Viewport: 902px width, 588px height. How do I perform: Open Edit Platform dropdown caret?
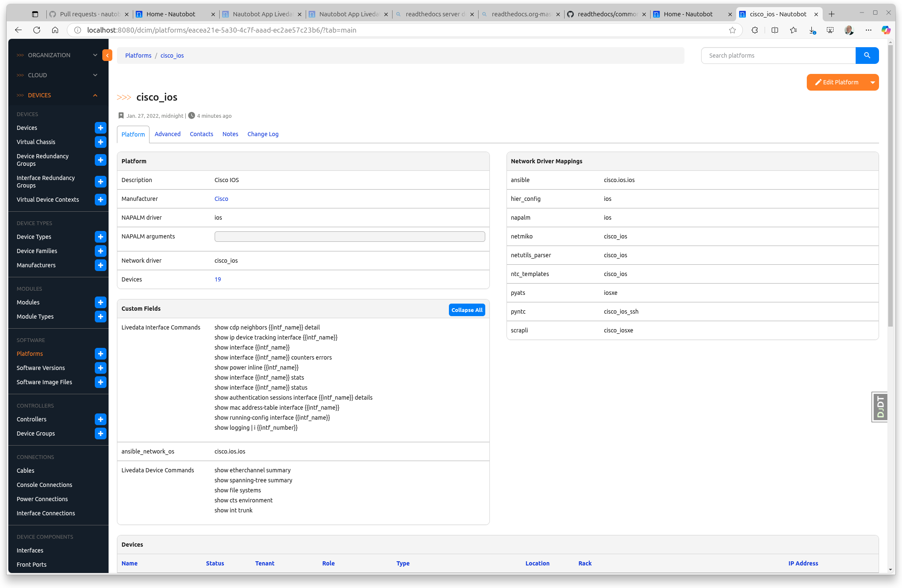coord(872,82)
